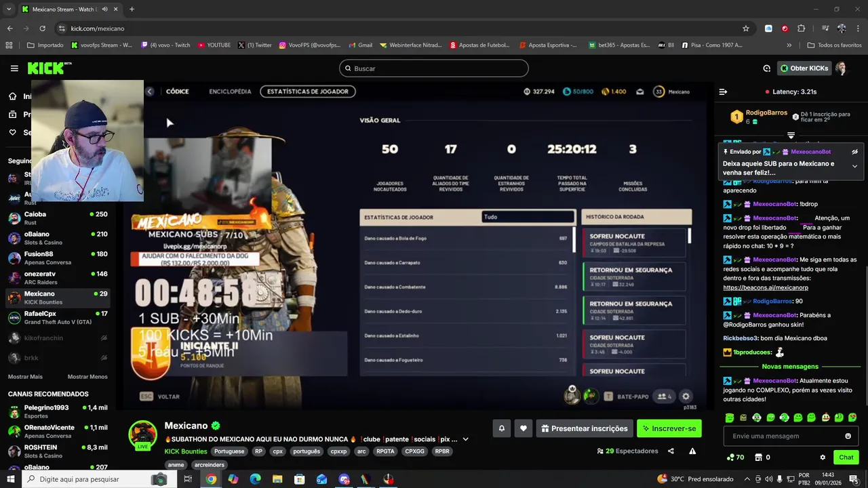Click Windows Start button
This screenshot has width=868, height=488.
11,479
